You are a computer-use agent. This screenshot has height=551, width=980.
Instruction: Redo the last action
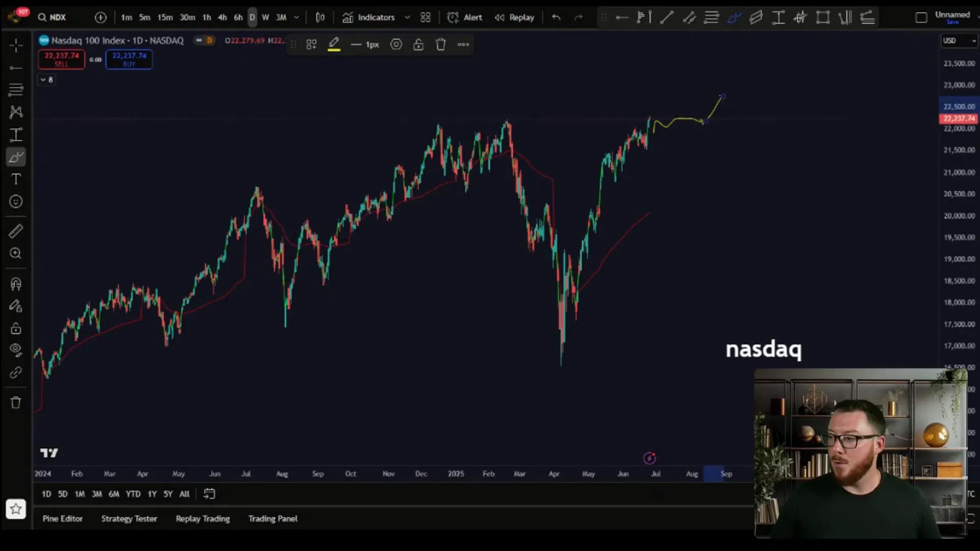click(x=578, y=17)
